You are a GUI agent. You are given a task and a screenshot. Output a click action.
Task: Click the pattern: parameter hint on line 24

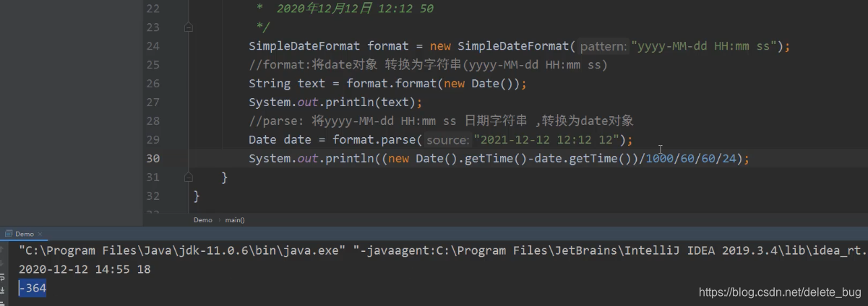click(603, 46)
